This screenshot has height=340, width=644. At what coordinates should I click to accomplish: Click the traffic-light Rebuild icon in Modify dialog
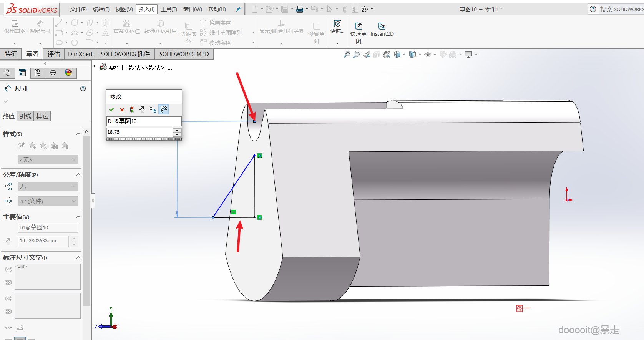coord(132,110)
